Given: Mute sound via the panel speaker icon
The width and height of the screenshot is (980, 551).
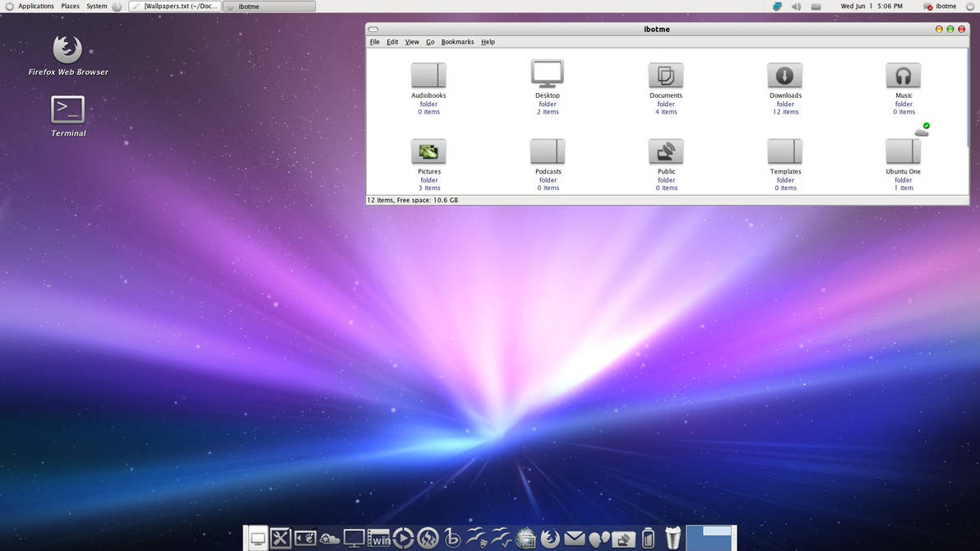Looking at the screenshot, I should pos(796,6).
